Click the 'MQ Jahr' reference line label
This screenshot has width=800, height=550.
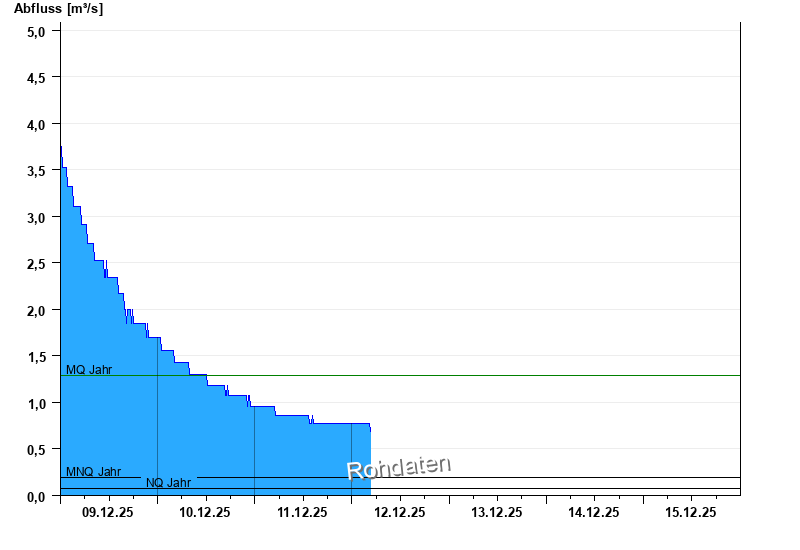(89, 369)
